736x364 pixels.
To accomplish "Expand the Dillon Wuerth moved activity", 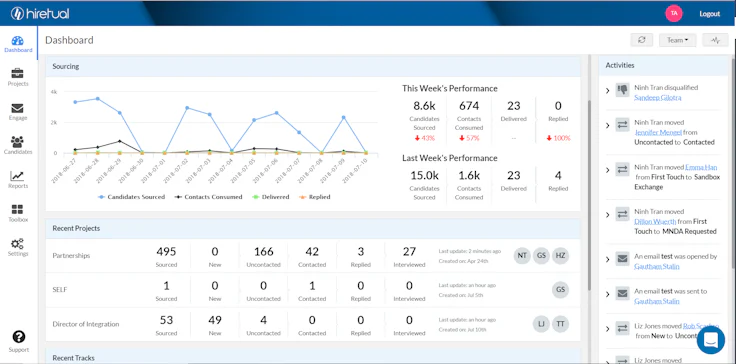I will [x=607, y=215].
